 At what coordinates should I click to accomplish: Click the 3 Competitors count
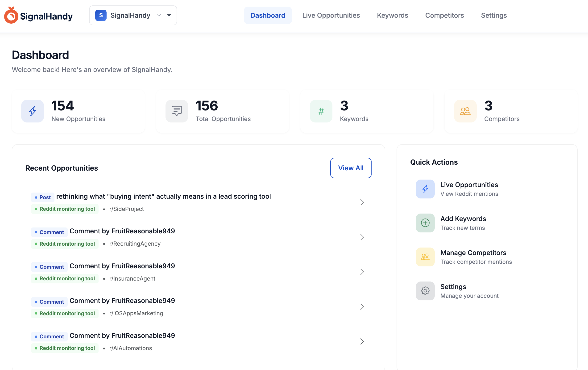coord(488,105)
